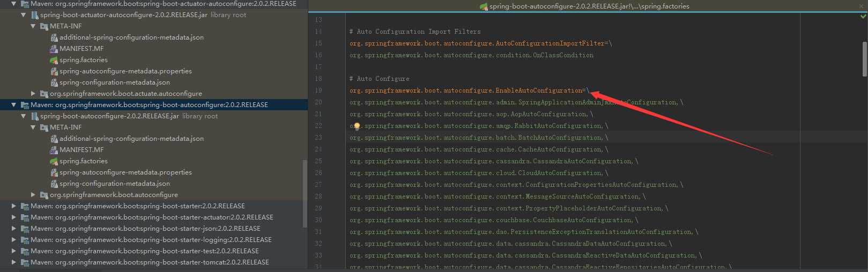Click MANIFEST.MF file icon in spring-boot-autoconfigure jar

[x=54, y=150]
